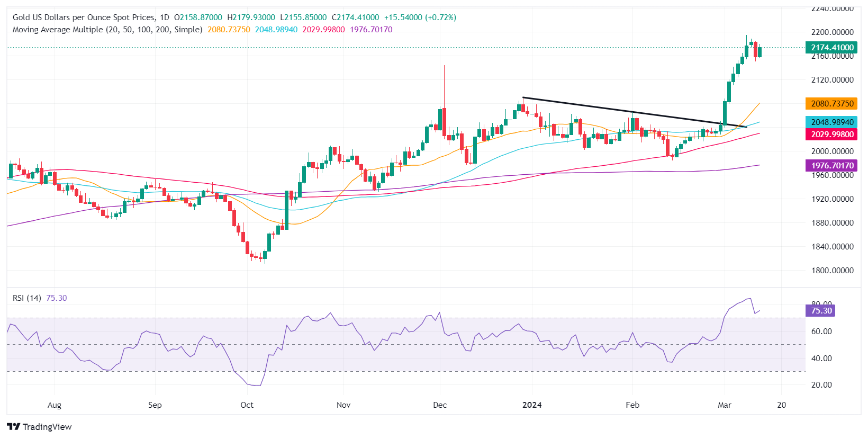Screen dimensions: 868x439
Task: Click the TradingView text link
Action: point(47,427)
